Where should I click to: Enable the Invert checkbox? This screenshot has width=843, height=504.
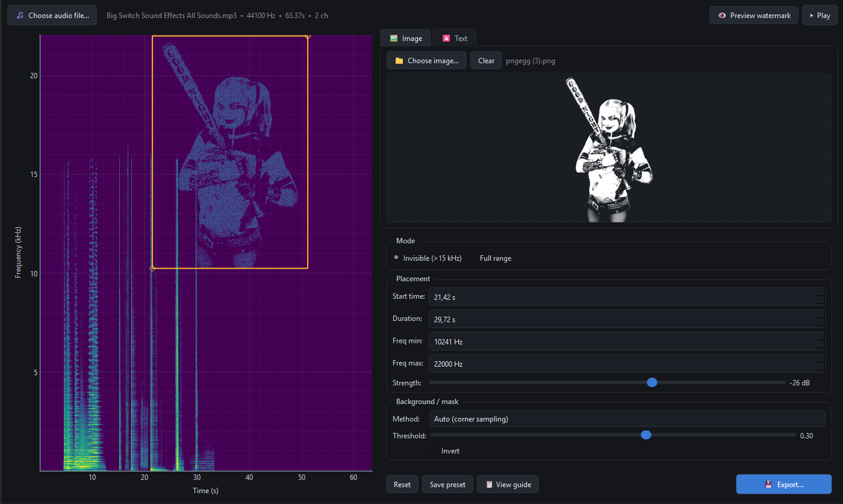click(435, 451)
